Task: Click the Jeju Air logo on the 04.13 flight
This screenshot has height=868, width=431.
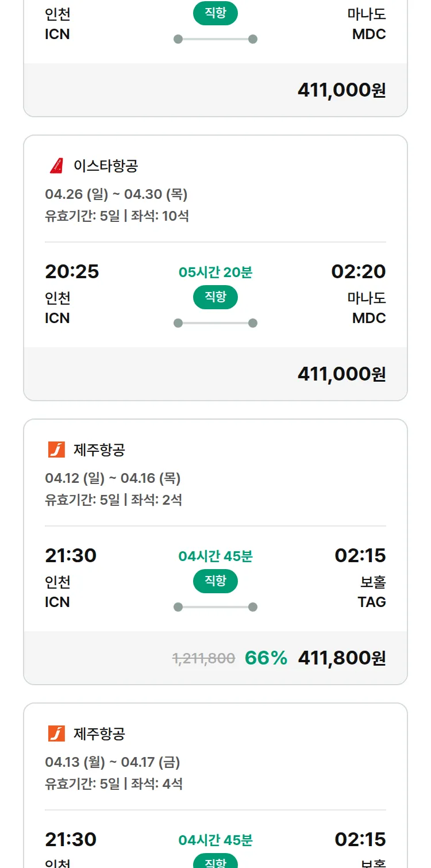Action: pyautogui.click(x=56, y=733)
